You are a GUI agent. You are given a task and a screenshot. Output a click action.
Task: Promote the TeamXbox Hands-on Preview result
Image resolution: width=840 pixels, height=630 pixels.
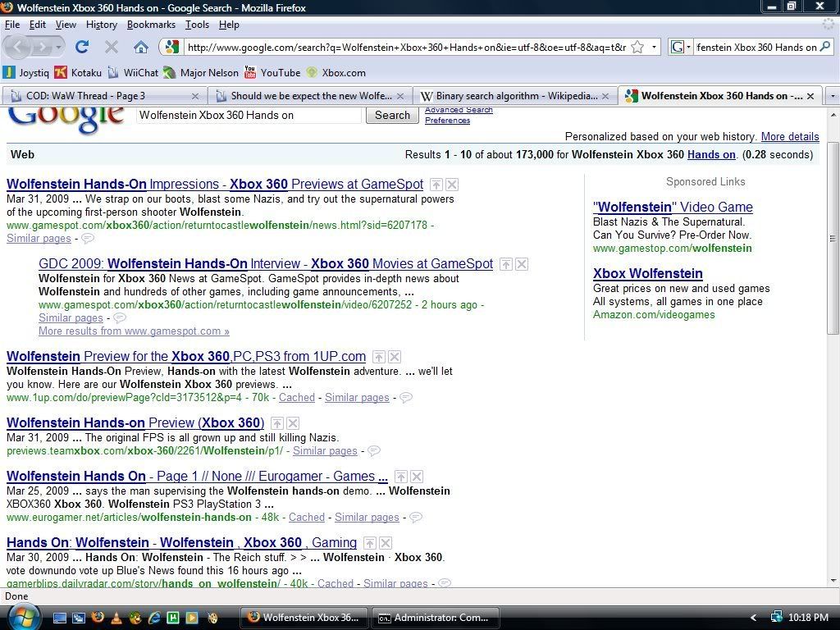[x=277, y=423]
